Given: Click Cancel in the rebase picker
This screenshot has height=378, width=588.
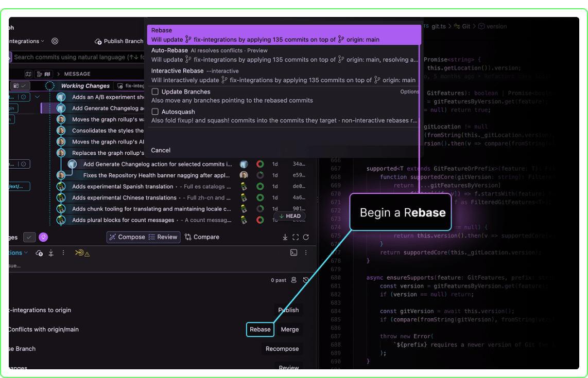Looking at the screenshot, I should (x=161, y=150).
